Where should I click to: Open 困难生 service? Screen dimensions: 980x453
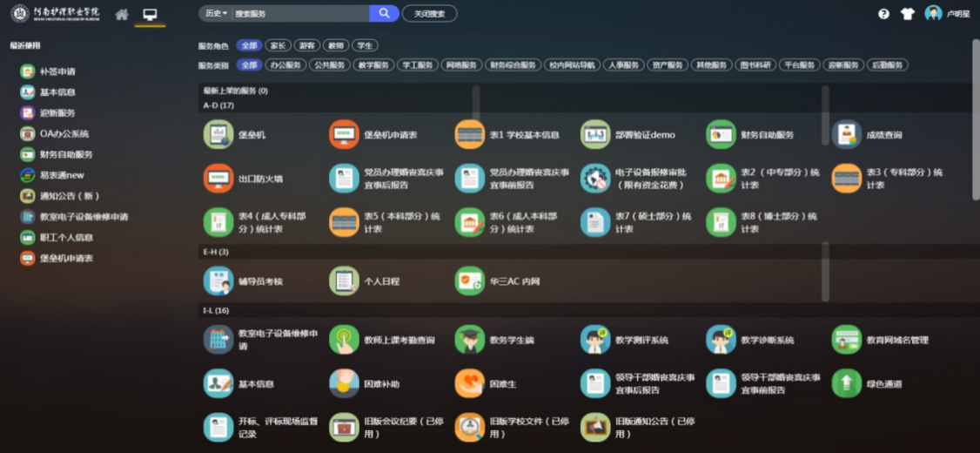pos(486,383)
